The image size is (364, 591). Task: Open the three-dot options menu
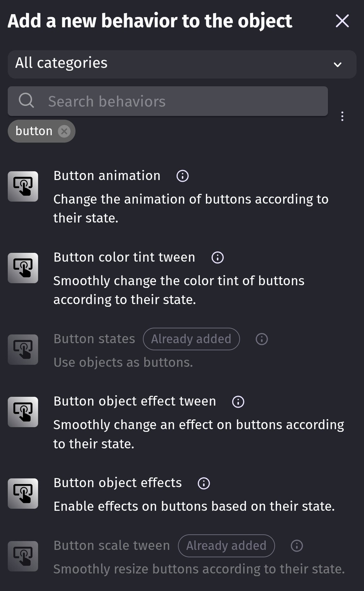coord(342,116)
